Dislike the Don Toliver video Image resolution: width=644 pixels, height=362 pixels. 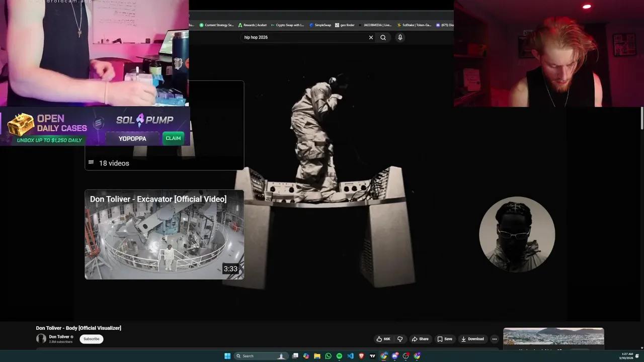pos(400,339)
